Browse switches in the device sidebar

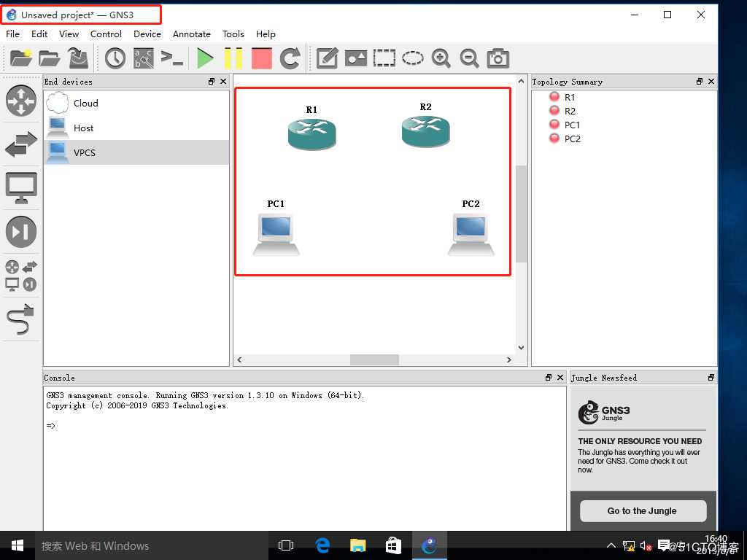point(21,144)
